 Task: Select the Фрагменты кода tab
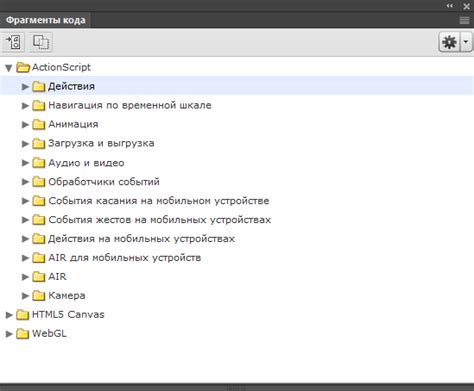46,20
